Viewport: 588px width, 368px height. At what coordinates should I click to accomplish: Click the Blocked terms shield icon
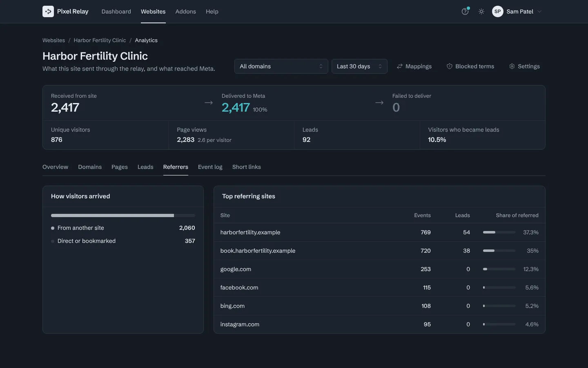tap(449, 66)
